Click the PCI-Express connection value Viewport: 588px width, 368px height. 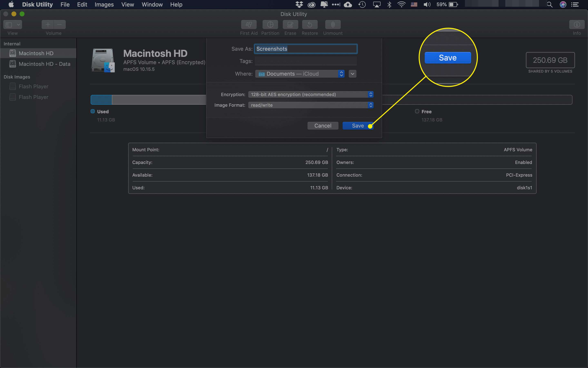pyautogui.click(x=519, y=175)
